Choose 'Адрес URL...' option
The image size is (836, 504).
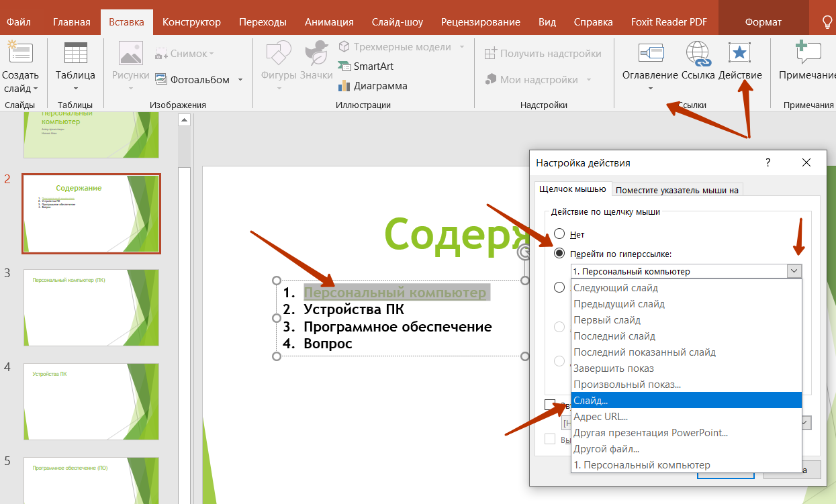686,417
